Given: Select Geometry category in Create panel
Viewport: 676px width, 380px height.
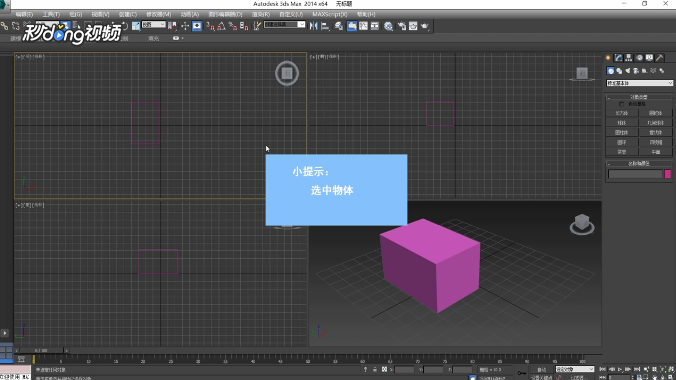Looking at the screenshot, I should pos(610,71).
